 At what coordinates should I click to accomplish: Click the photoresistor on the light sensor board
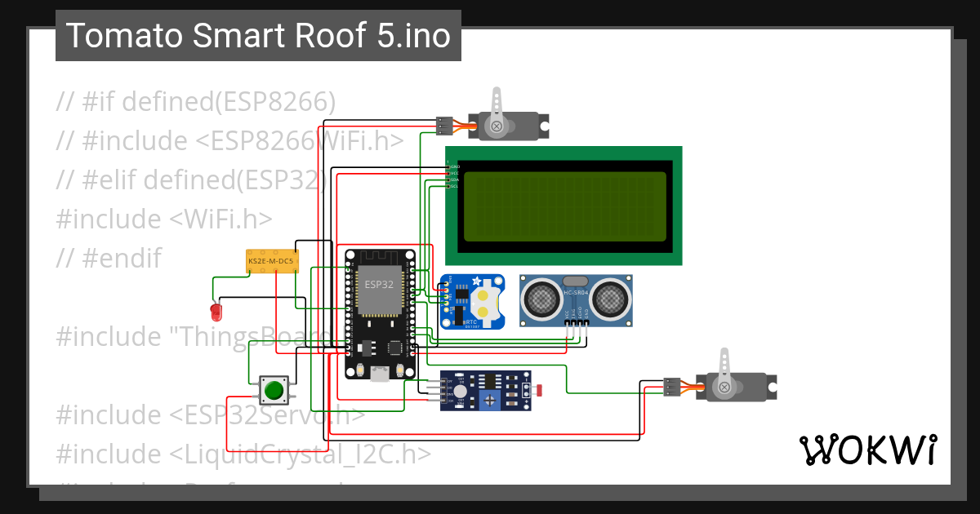click(539, 390)
